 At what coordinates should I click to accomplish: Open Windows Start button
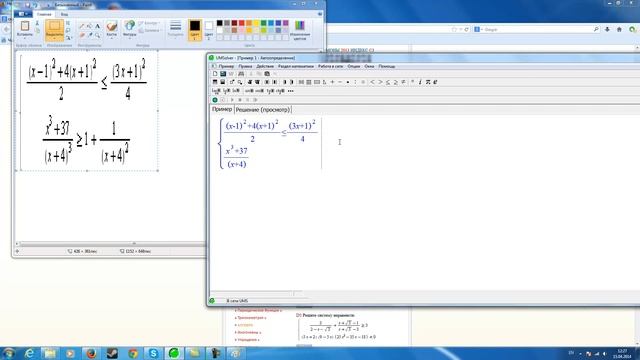tap(8, 353)
